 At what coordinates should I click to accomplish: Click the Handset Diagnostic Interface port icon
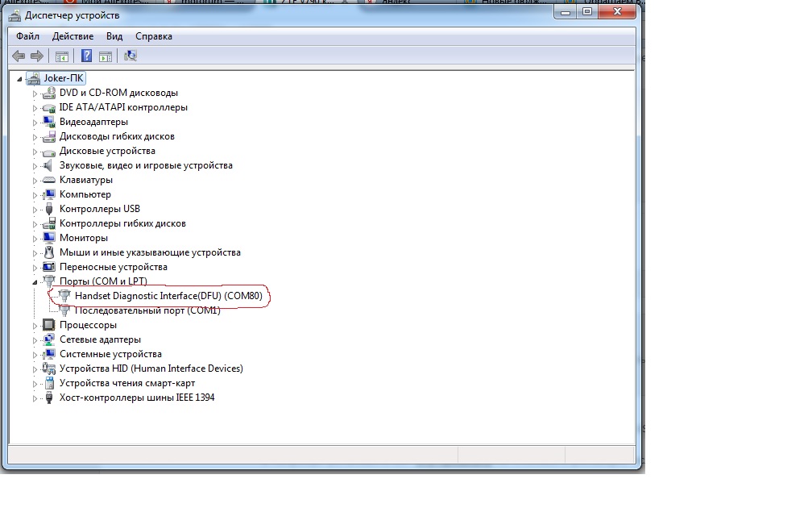click(64, 296)
